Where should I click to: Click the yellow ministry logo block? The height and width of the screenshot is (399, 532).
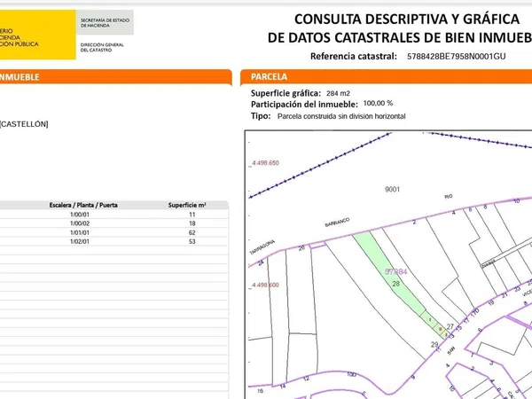click(x=37, y=35)
